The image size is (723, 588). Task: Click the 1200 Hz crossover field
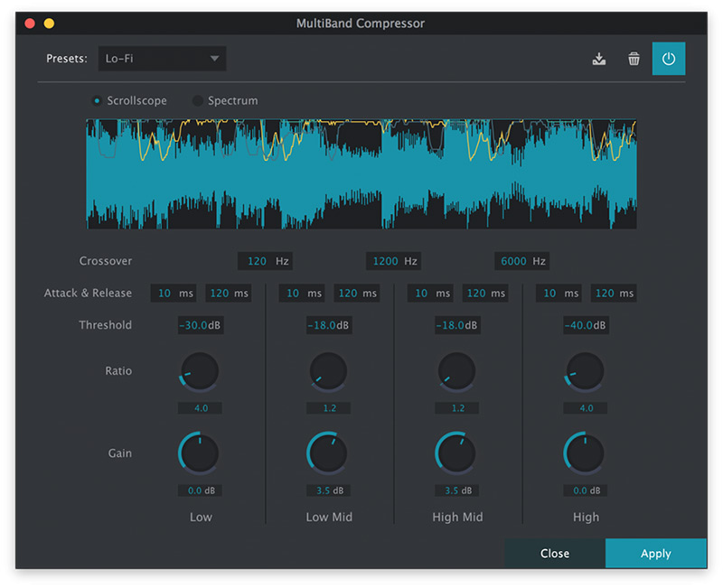pos(385,261)
